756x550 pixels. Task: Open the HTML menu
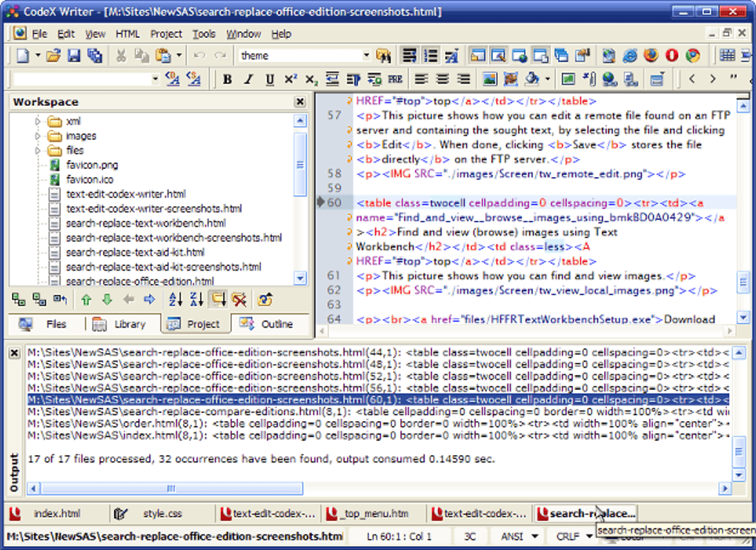click(127, 34)
